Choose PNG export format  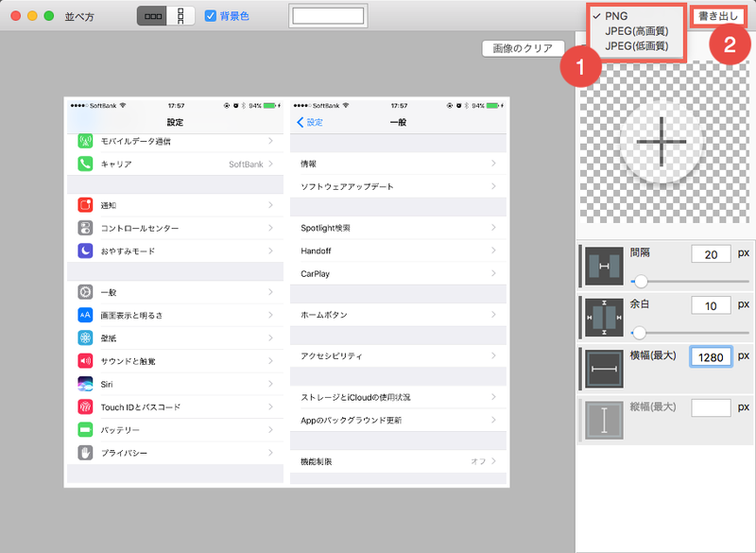616,16
